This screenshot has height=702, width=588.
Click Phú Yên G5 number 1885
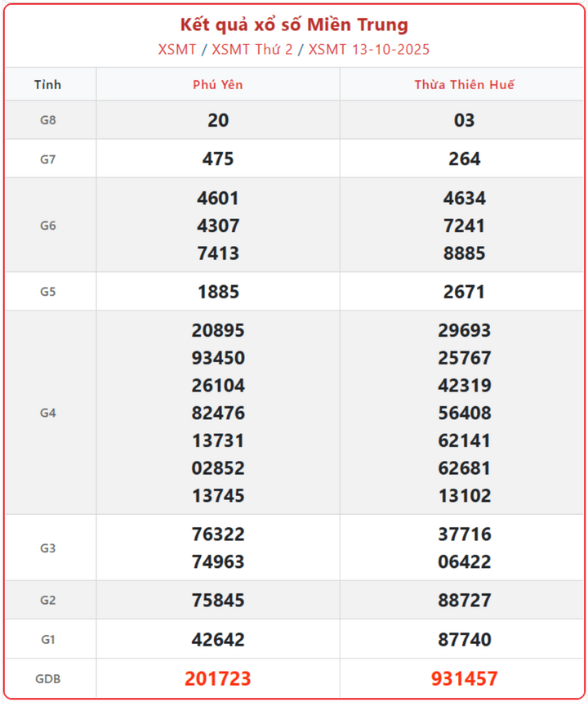click(x=218, y=292)
